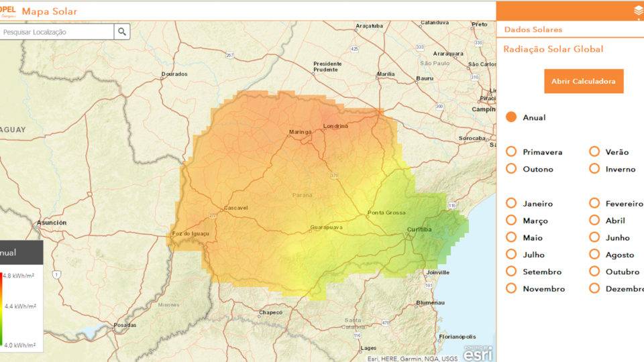Click the Paraná state label
Screen dimensions: 644x362
(303, 195)
